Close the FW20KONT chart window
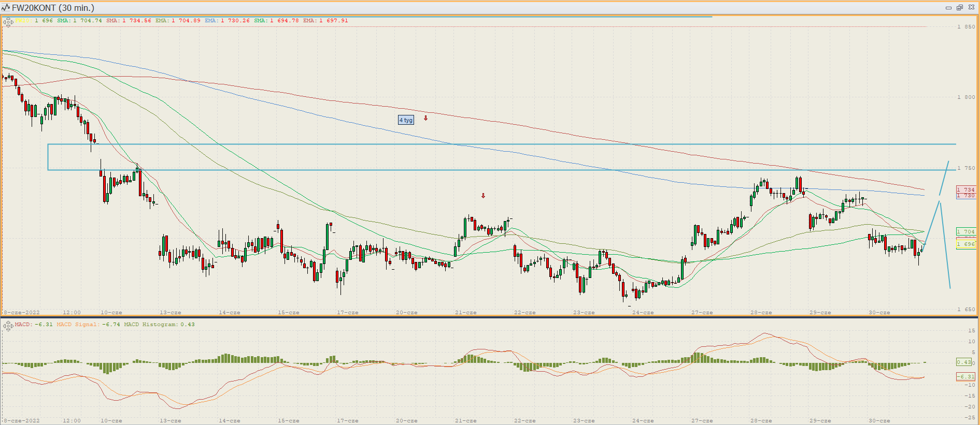The height and width of the screenshot is (425, 980). tap(971, 8)
